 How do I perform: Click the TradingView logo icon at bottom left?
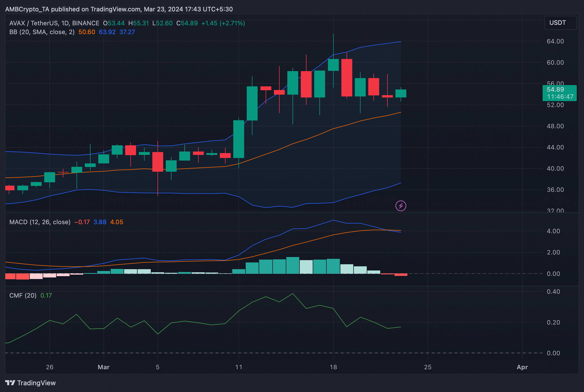click(x=10, y=383)
